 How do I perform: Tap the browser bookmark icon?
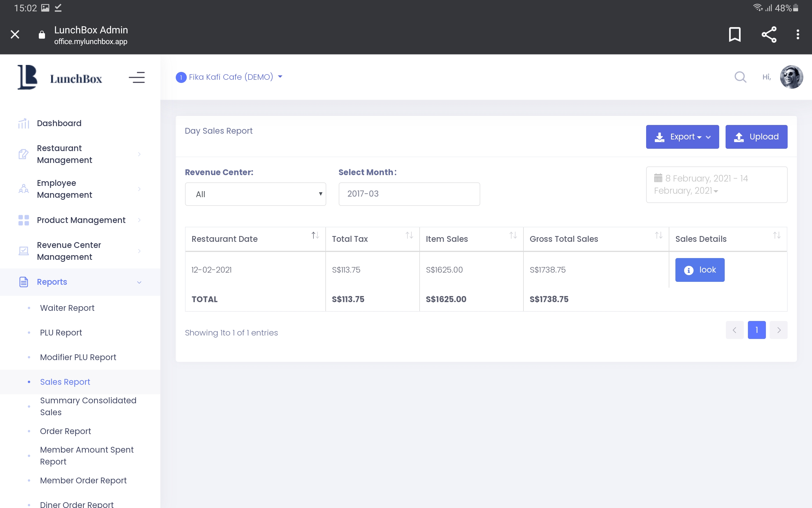pos(735,34)
